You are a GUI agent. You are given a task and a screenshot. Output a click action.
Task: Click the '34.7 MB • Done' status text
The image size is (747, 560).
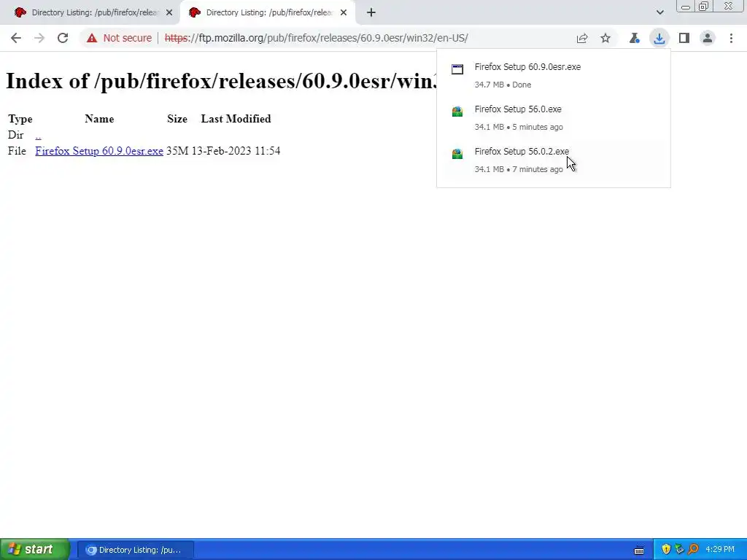tap(503, 85)
